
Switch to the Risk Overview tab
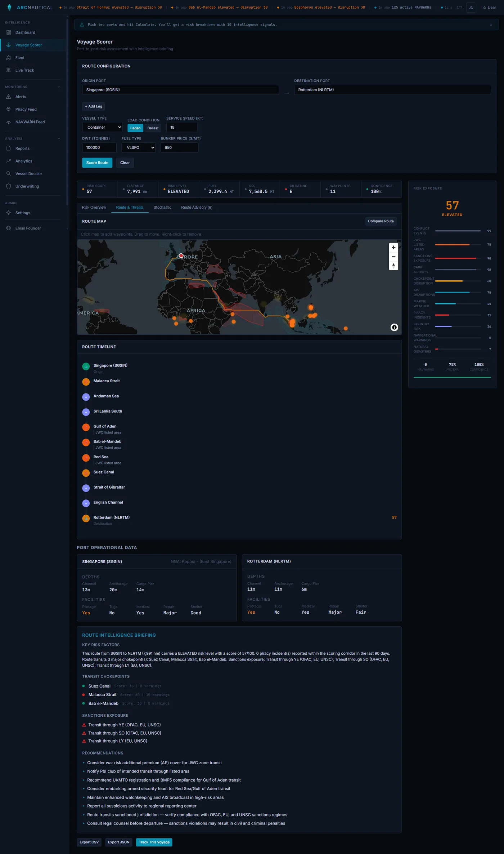[94, 208]
